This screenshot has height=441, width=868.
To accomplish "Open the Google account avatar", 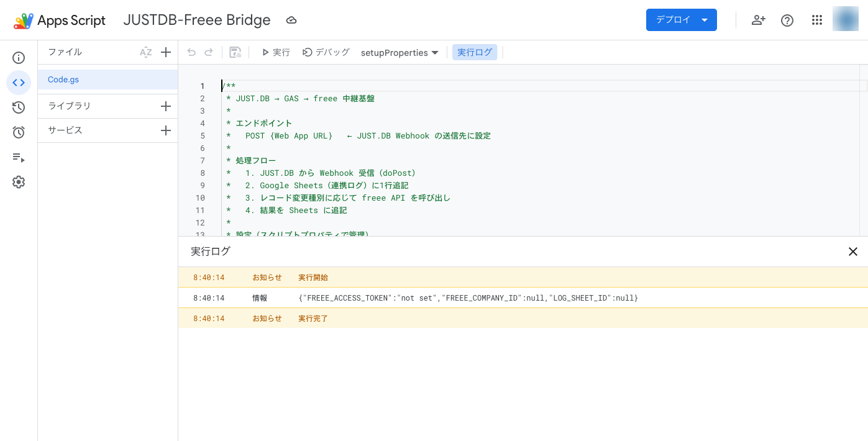I will [x=846, y=19].
